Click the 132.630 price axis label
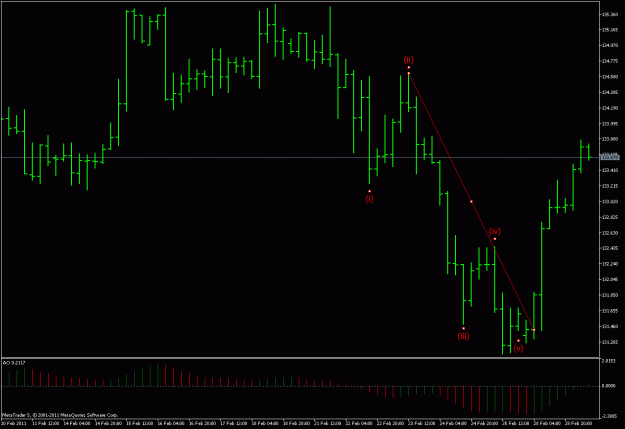Viewport: 625px width, 429px height. (x=610, y=233)
